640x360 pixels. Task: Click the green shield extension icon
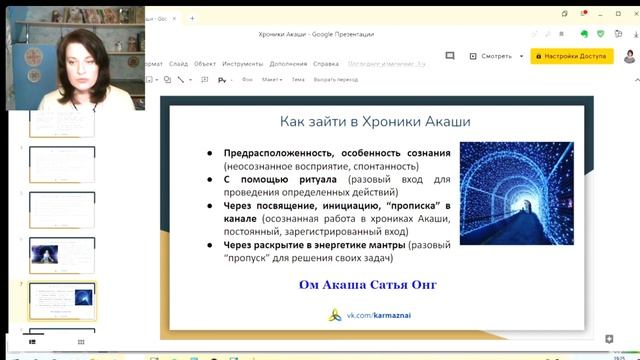click(600, 34)
